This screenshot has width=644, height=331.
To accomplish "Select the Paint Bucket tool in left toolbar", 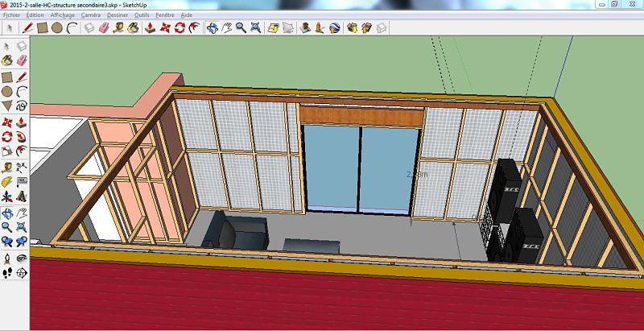I will [7, 60].
